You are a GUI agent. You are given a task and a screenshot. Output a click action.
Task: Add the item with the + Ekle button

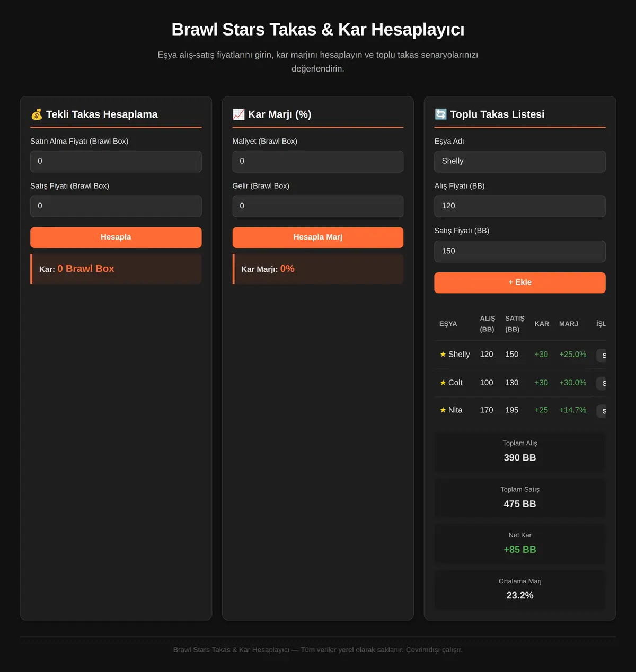coord(520,282)
